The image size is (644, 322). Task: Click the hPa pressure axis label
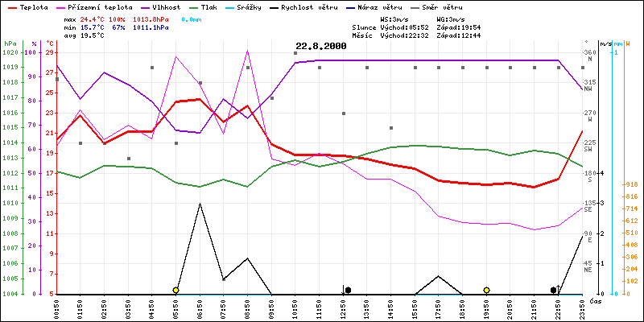coord(10,43)
